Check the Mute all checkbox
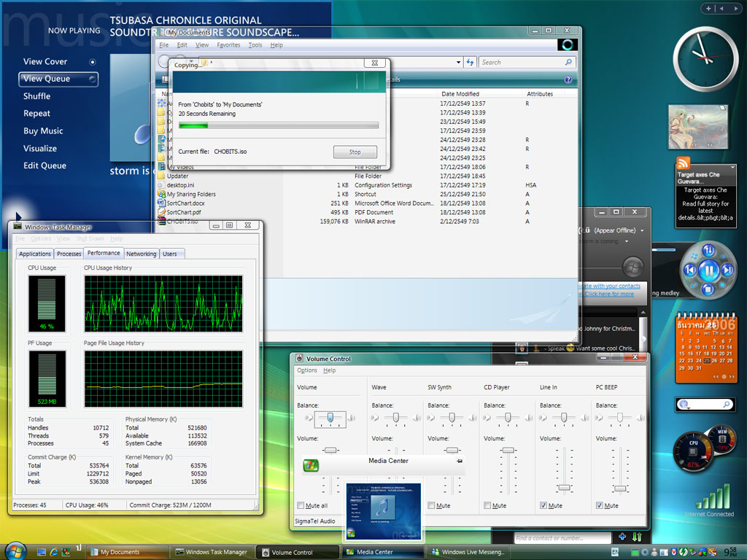747x560 pixels. pos(301,505)
